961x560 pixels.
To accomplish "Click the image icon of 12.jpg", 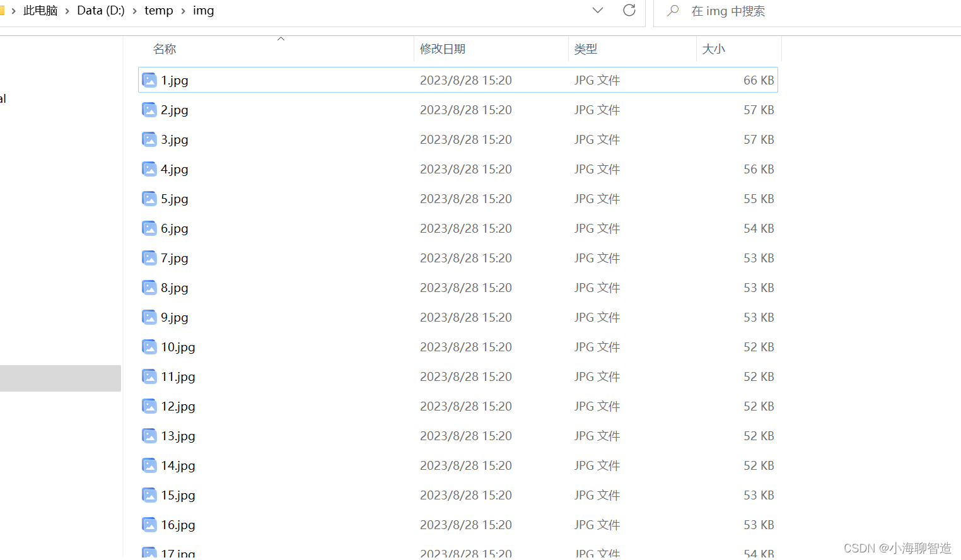I will pos(149,406).
